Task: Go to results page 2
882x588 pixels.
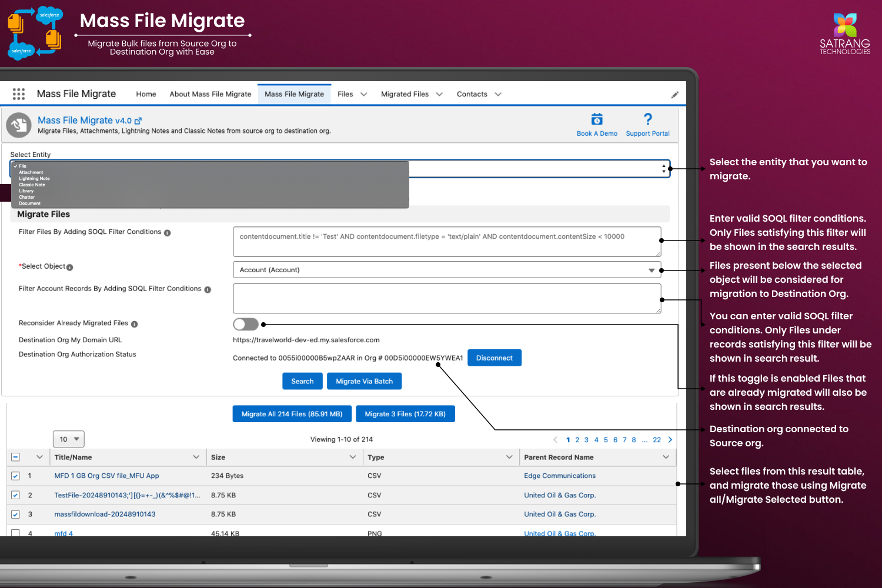Action: (x=577, y=440)
